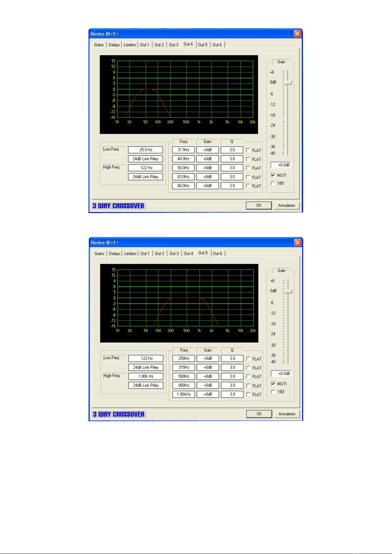Image resolution: width=392 pixels, height=554 pixels.
Task: Toggle FLAT checkbox for 31.5Hz band
Action: (x=248, y=150)
